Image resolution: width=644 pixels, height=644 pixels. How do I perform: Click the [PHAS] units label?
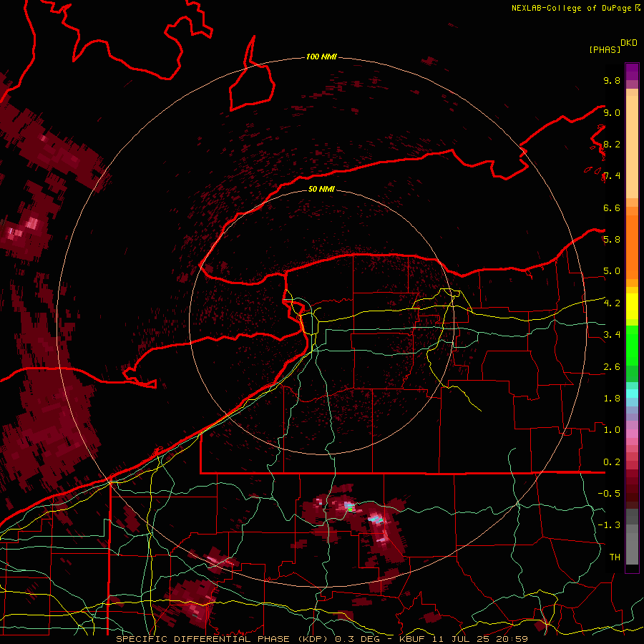(x=605, y=49)
